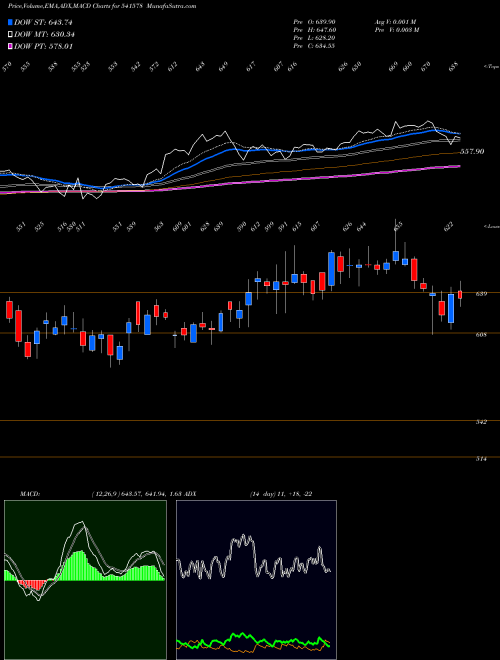The height and width of the screenshot is (660, 500).
Task: Click the 542 price level label
Action: coord(481,422)
